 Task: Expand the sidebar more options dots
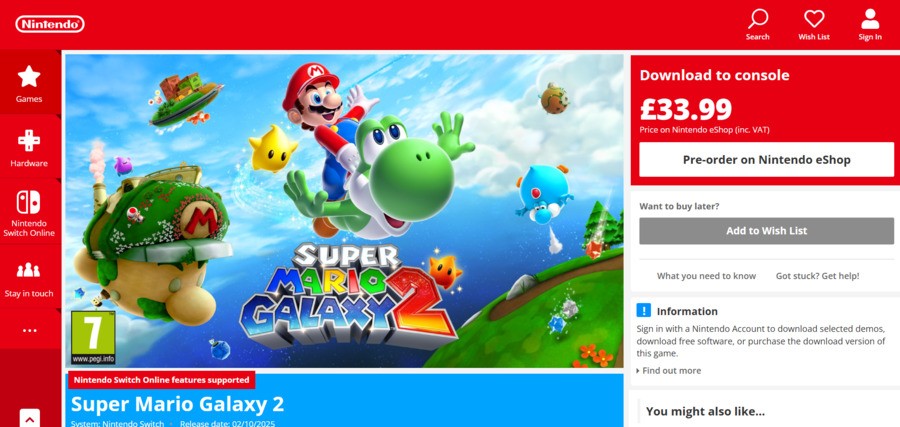click(x=29, y=330)
